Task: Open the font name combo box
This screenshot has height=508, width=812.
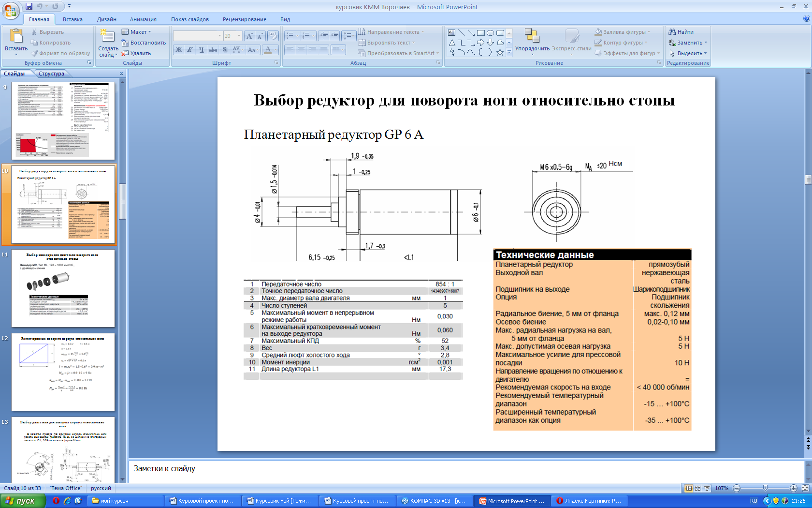Action: 198,36
